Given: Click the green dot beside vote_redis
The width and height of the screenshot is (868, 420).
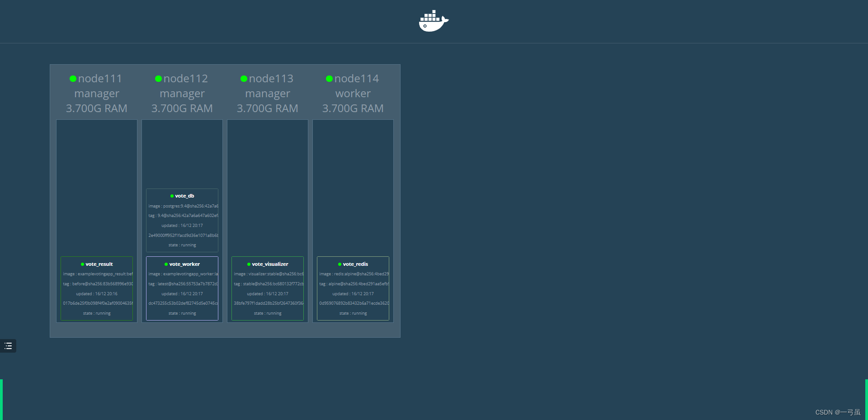Looking at the screenshot, I should 340,264.
